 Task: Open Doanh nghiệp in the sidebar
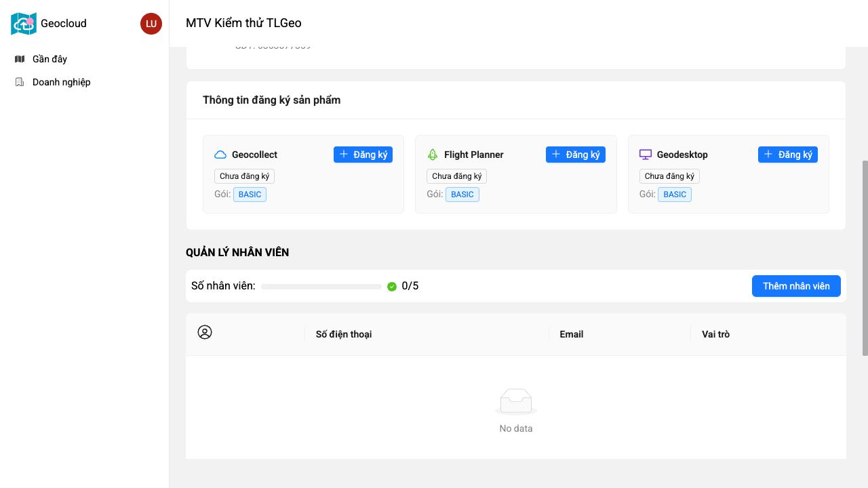(x=61, y=82)
